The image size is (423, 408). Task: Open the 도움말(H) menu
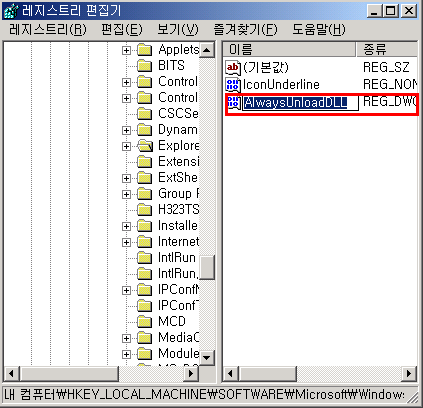[319, 30]
